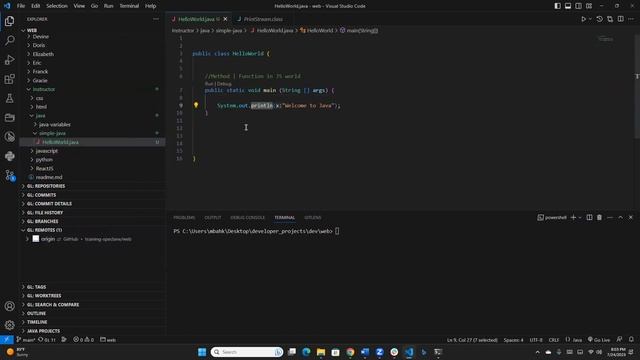Open the Explorer view in activity bar
This screenshot has width=640, height=360.
9,21
